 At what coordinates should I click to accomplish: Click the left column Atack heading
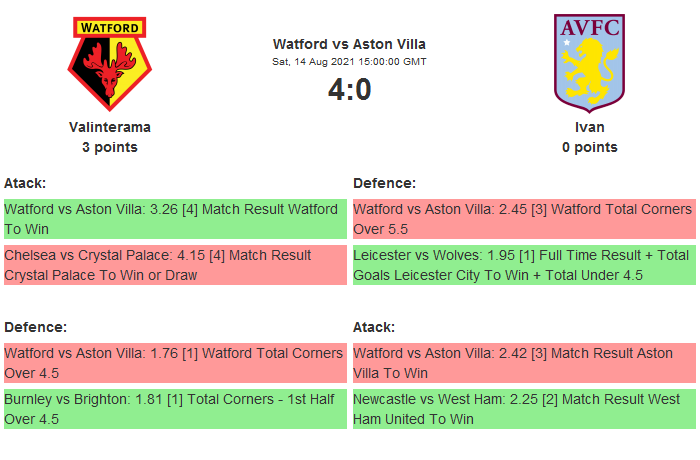point(25,183)
